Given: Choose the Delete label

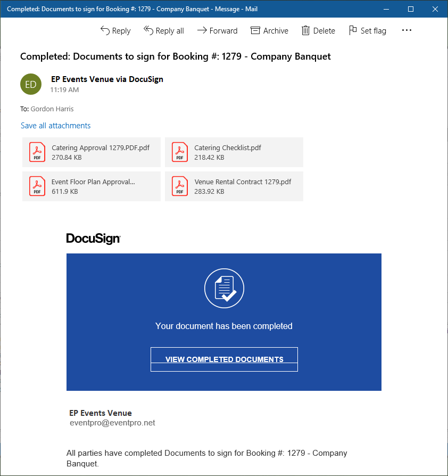Looking at the screenshot, I should [324, 31].
